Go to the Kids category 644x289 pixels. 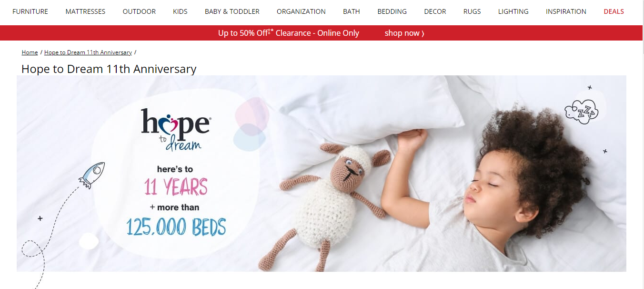[180, 11]
